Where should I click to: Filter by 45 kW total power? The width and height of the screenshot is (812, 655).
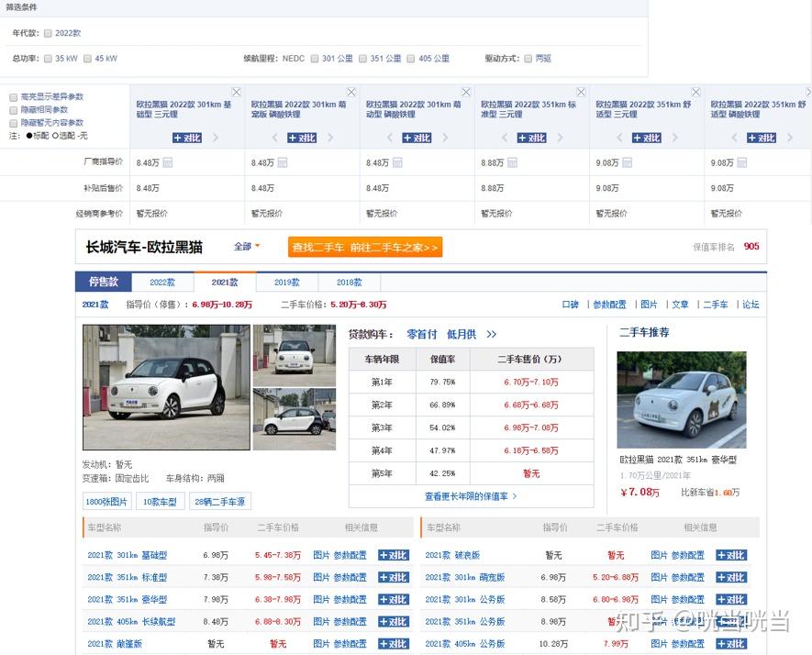87,59
